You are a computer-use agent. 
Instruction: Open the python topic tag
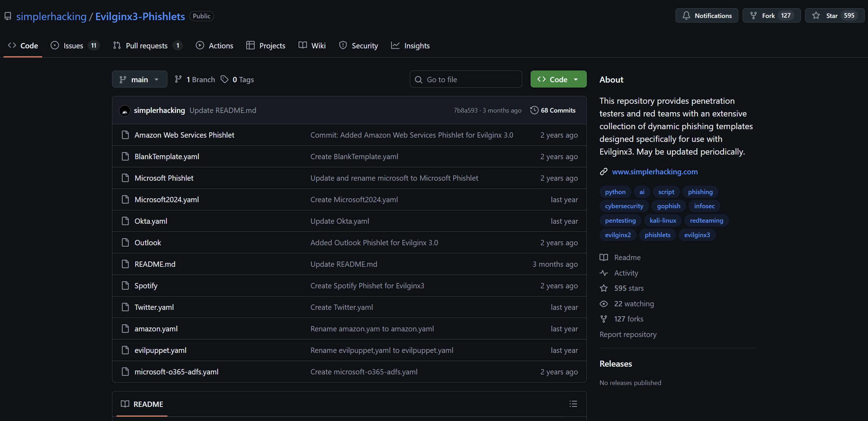point(615,192)
